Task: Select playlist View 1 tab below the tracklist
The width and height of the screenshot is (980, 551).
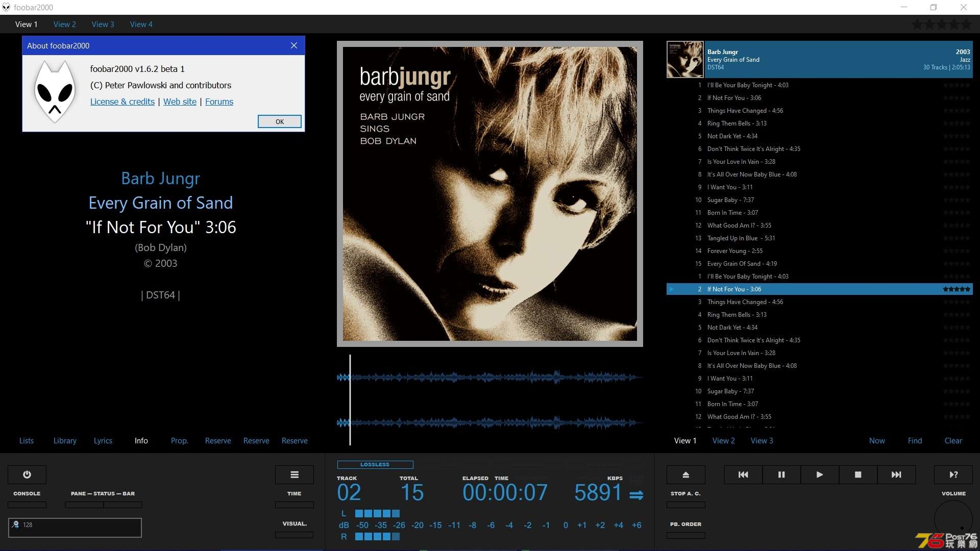Action: [685, 440]
